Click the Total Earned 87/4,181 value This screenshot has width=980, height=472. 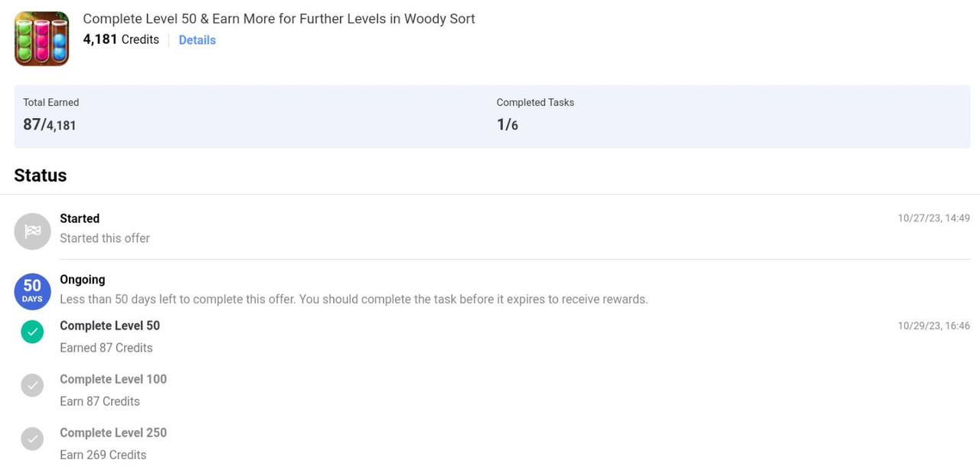pyautogui.click(x=50, y=125)
